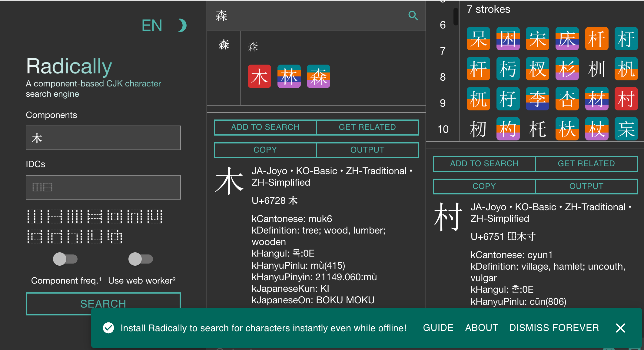Image resolution: width=644 pixels, height=350 pixels.
Task: Click ADD TO SEARCH for 木
Action: coord(265,127)
